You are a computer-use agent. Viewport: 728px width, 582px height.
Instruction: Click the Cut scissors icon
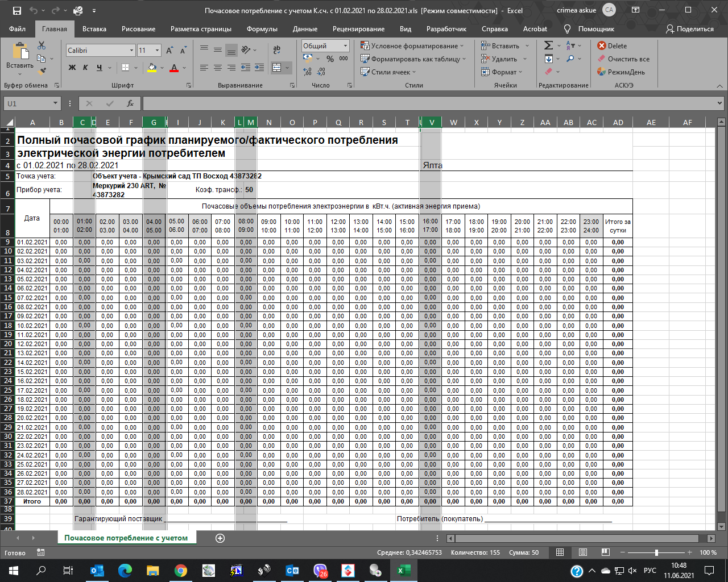point(42,45)
